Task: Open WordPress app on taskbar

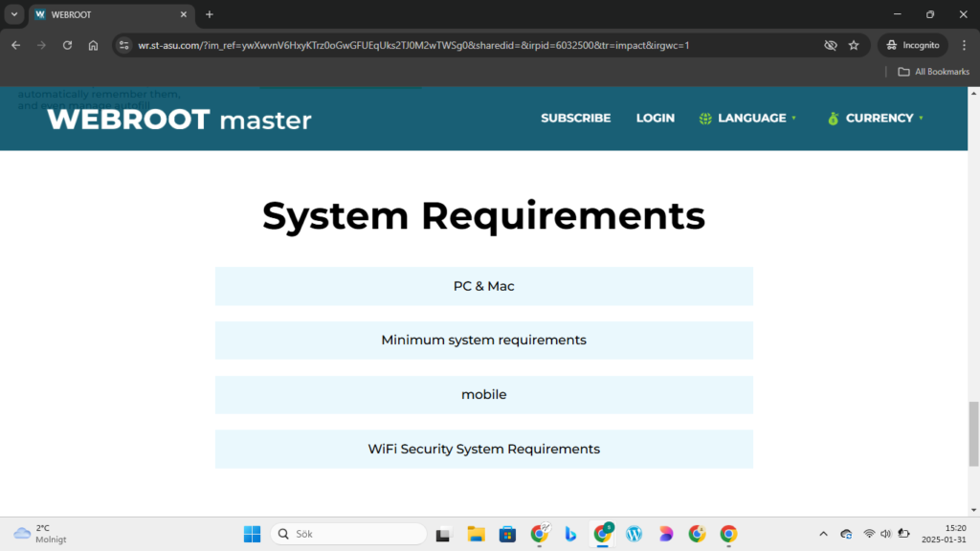Action: [634, 534]
